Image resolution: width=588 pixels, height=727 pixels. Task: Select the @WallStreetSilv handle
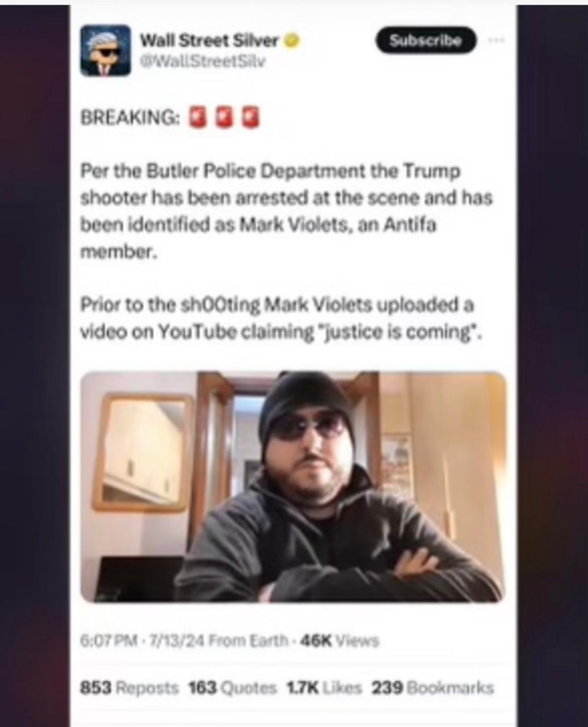pyautogui.click(x=202, y=61)
